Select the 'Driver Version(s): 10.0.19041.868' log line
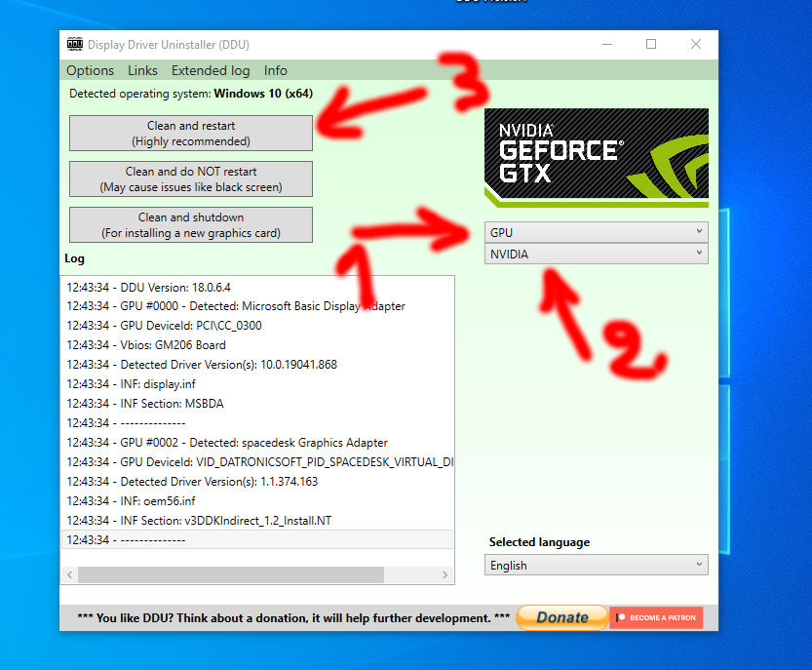812x670 pixels. (257, 365)
